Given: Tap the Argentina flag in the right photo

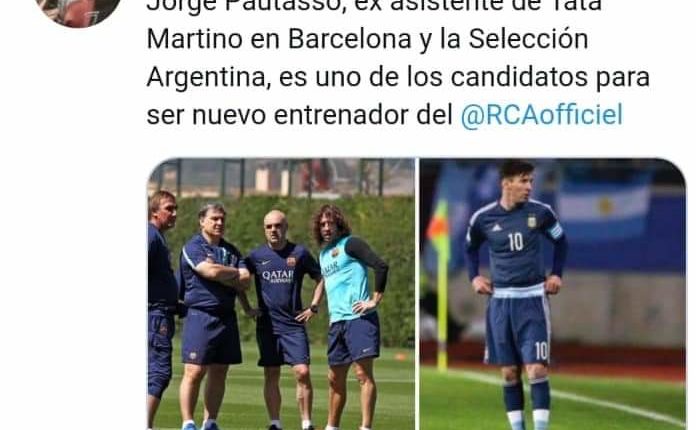Looking at the screenshot, I should pyautogui.click(x=604, y=206).
